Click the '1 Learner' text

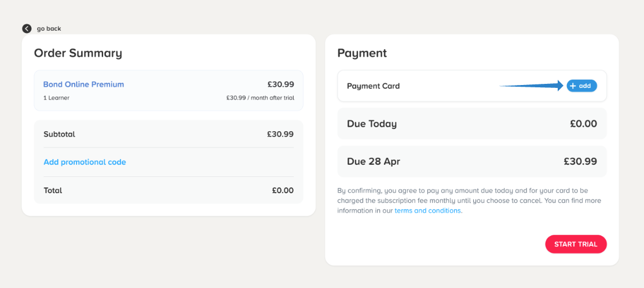(56, 98)
